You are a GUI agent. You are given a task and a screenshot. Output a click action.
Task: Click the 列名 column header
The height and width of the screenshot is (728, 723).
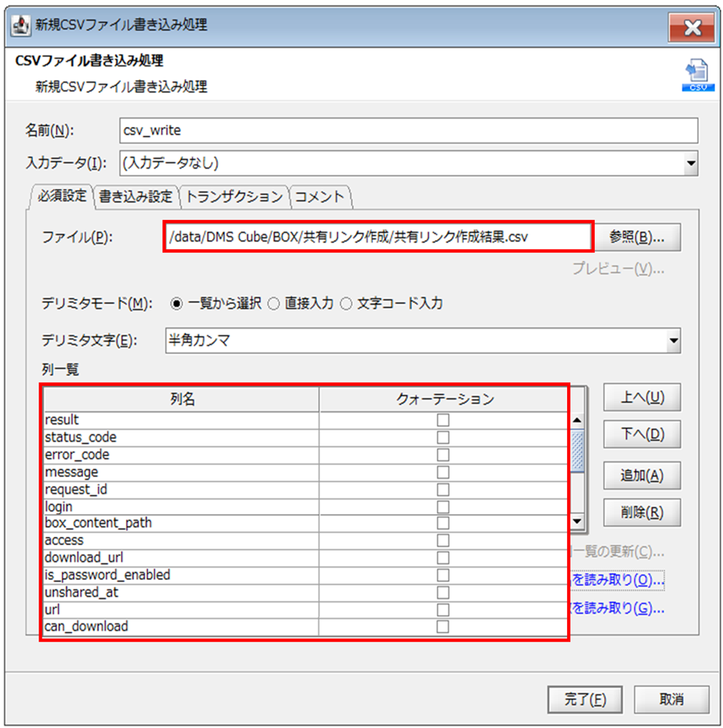pos(181,399)
